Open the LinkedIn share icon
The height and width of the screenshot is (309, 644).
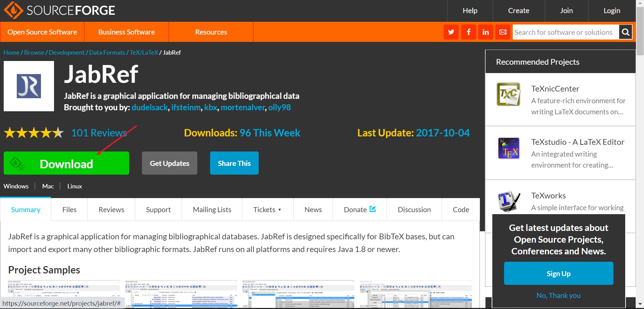point(486,32)
